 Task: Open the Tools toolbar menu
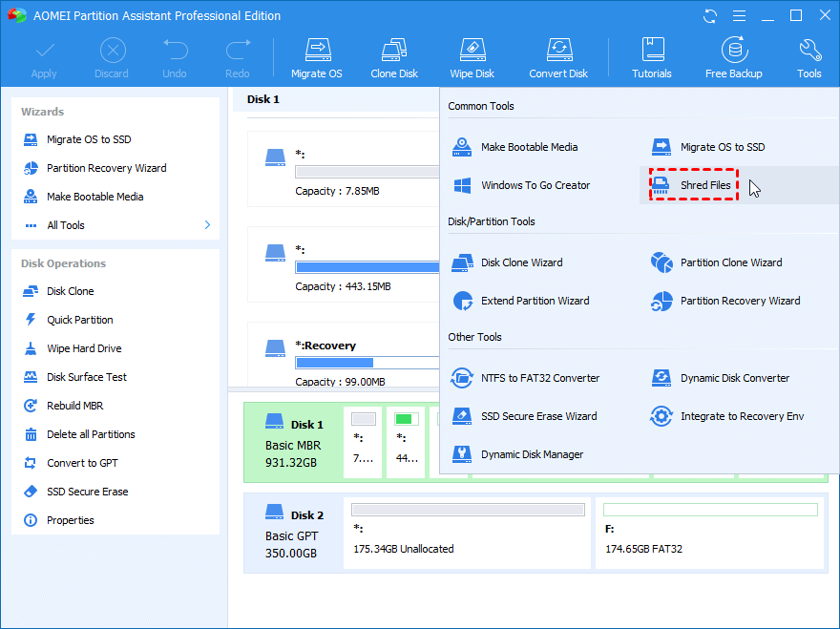pyautogui.click(x=808, y=58)
